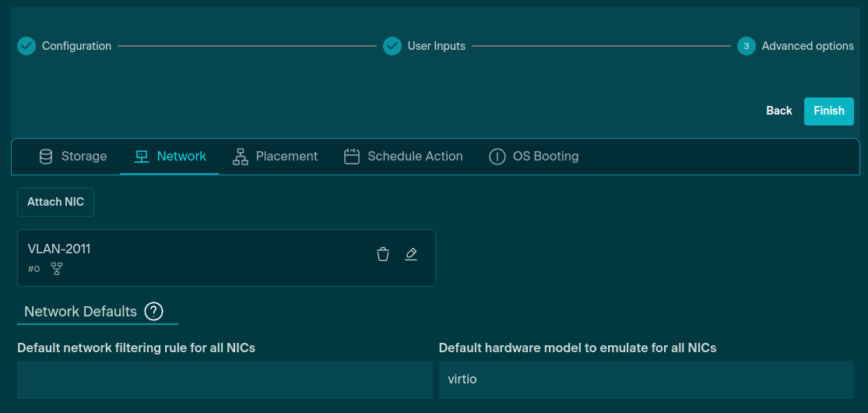The width and height of the screenshot is (868, 413).
Task: Click the Storage database icon
Action: point(46,157)
